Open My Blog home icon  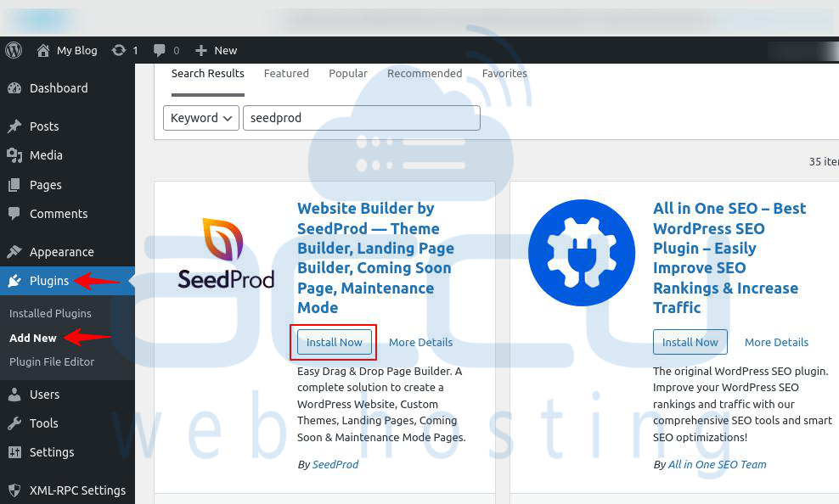pyautogui.click(x=43, y=50)
